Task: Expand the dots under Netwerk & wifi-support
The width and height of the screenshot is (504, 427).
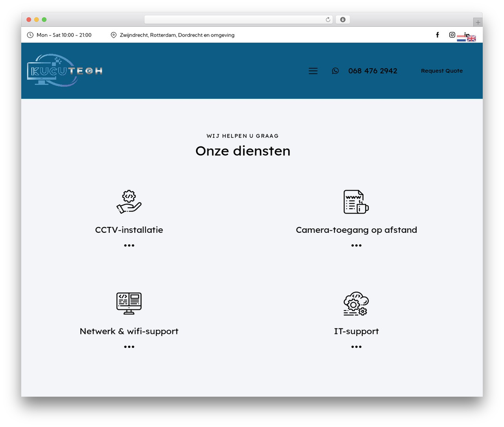Action: [x=129, y=347]
